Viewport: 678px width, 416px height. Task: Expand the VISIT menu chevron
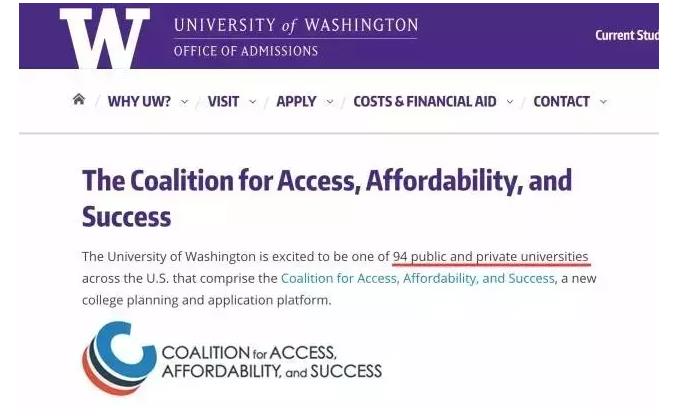coord(253,102)
